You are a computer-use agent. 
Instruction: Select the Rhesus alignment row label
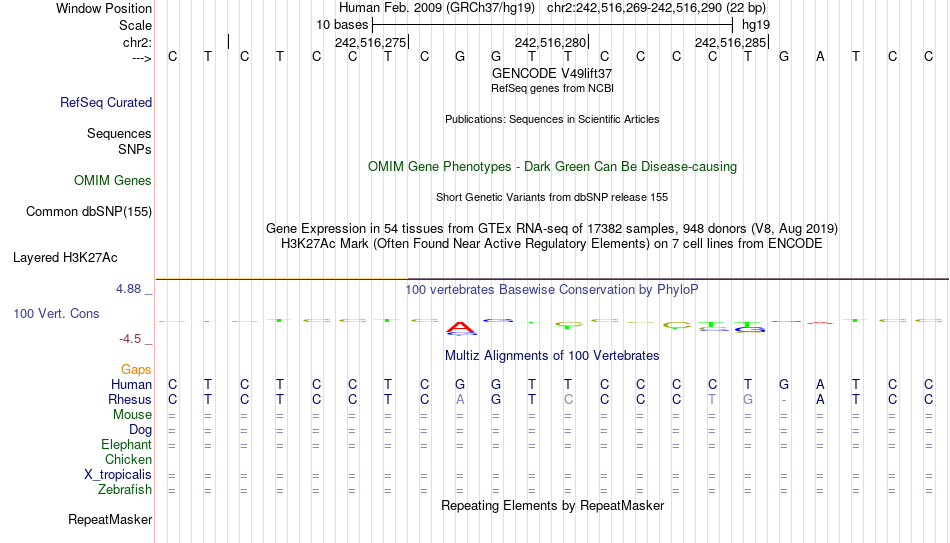pos(130,400)
